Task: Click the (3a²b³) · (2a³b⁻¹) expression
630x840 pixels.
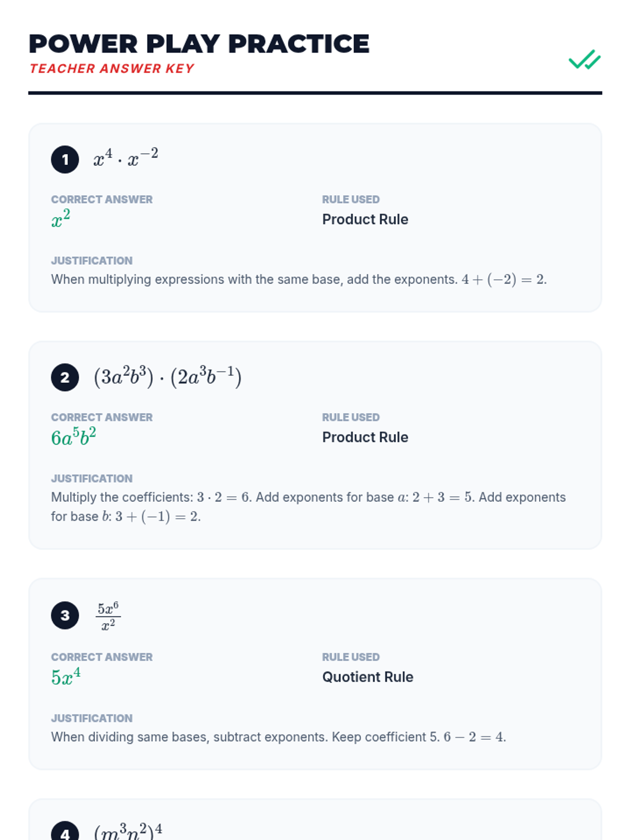Action: pos(167,377)
